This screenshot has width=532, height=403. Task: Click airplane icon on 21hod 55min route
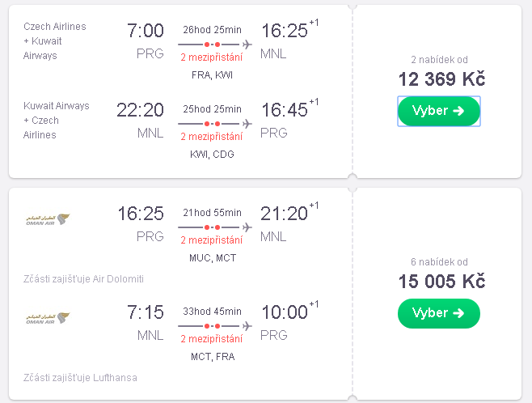[x=247, y=227]
